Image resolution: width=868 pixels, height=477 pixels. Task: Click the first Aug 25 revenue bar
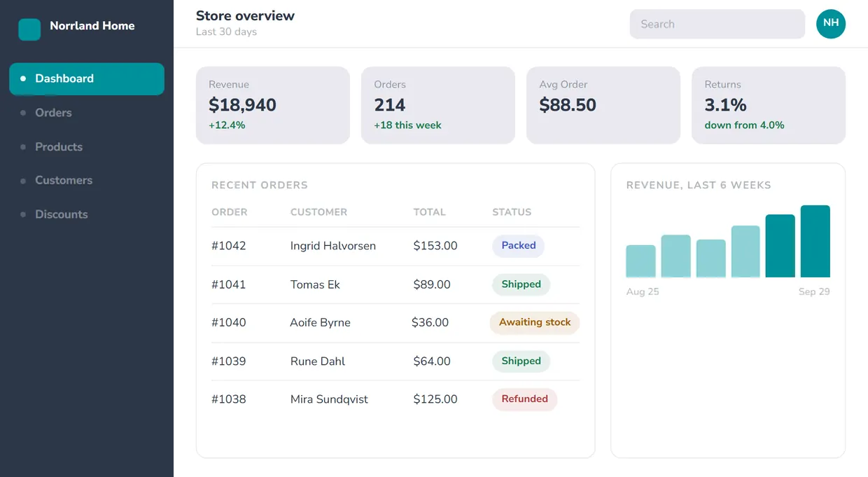pos(640,261)
